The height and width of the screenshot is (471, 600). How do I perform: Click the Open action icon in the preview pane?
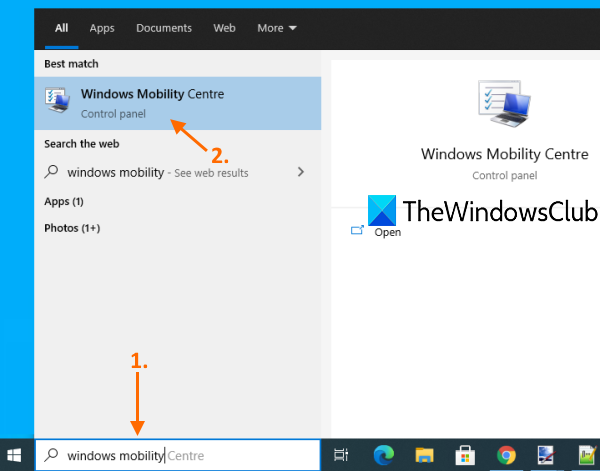tap(357, 230)
